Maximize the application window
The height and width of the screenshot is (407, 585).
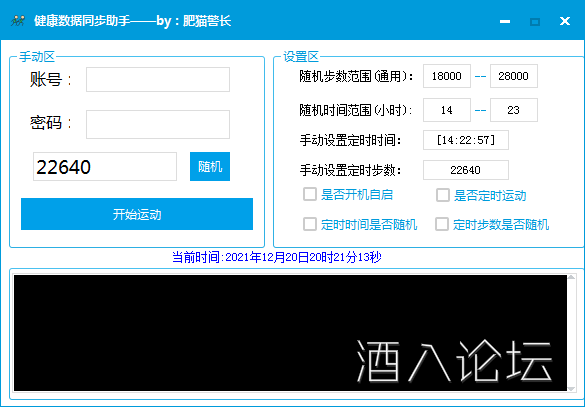coord(535,22)
